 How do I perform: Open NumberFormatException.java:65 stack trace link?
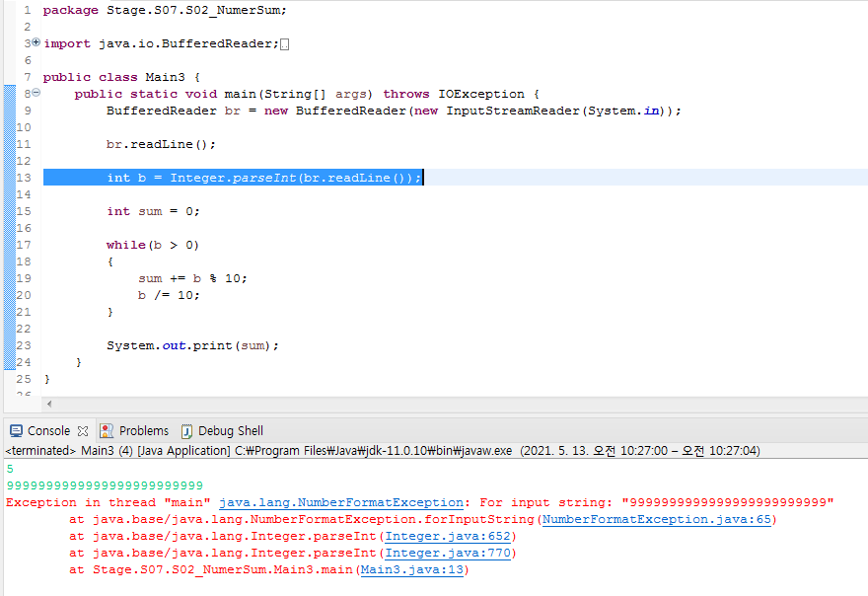pyautogui.click(x=657, y=520)
